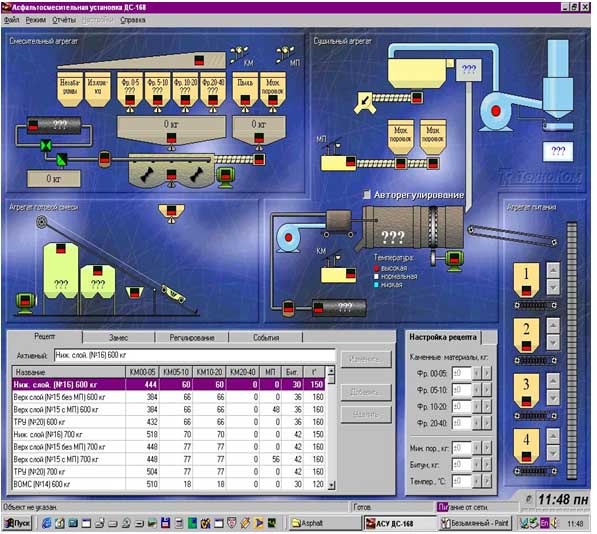Viewport: 597px width, 534px height.
Task: Click the Пуск start button
Action: [18, 523]
